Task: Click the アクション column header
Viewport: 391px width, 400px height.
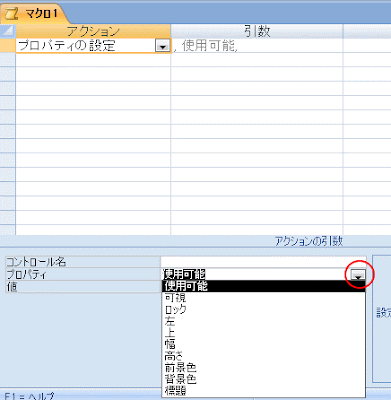Action: point(93,31)
